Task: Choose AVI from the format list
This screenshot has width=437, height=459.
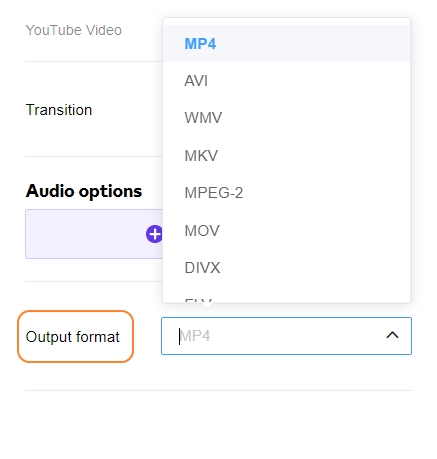Action: click(287, 81)
